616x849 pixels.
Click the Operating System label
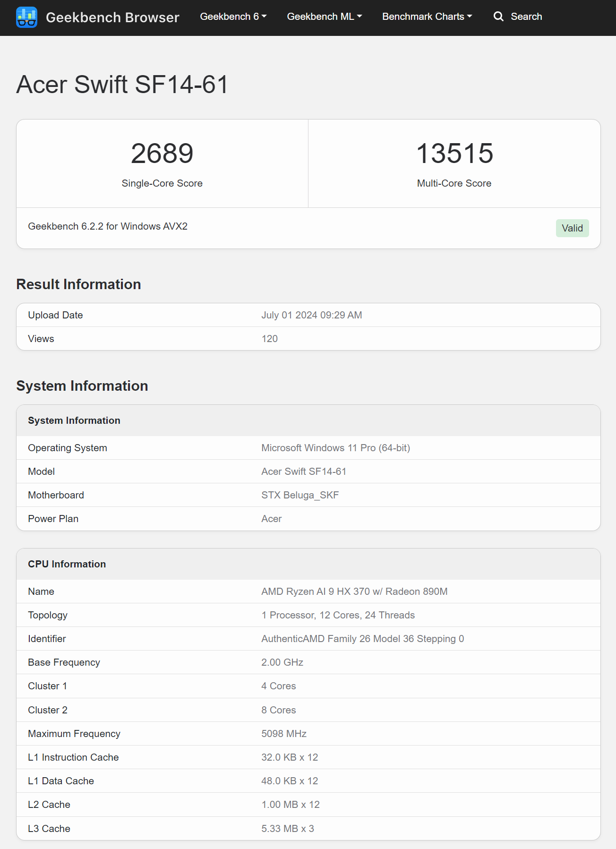click(x=68, y=448)
